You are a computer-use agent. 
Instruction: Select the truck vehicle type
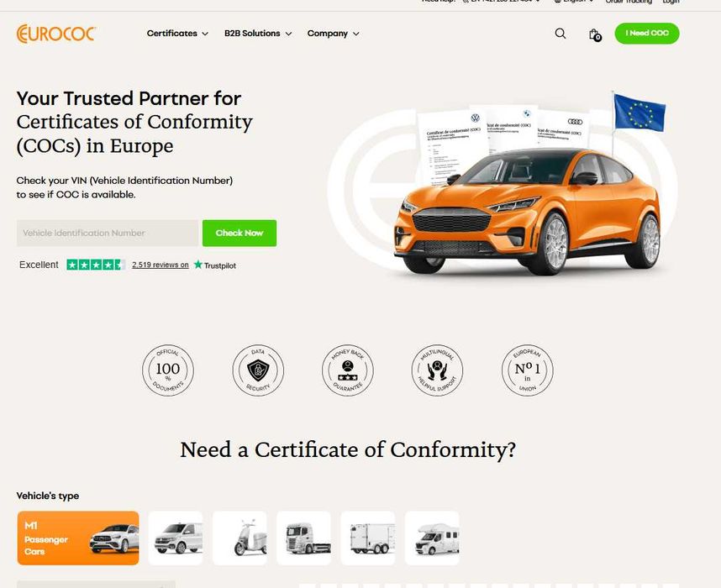pyautogui.click(x=303, y=538)
